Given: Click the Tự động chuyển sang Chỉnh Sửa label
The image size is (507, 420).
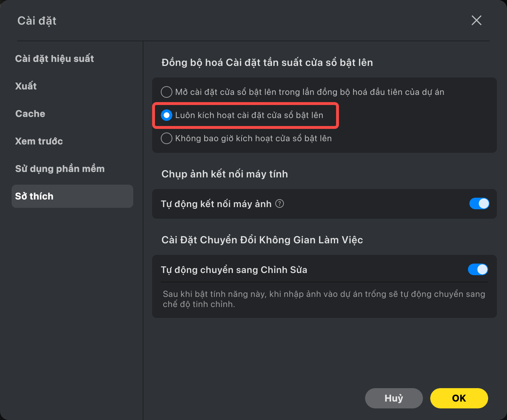Looking at the screenshot, I should (234, 270).
